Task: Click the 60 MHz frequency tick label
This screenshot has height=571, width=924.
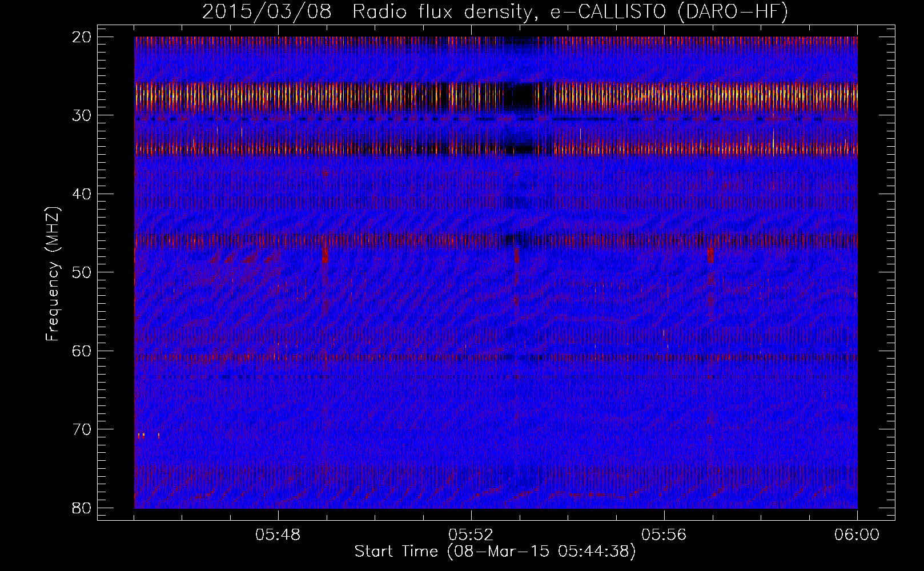Action: pos(82,351)
